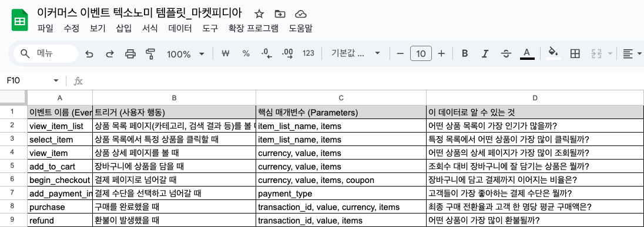This screenshot has width=644, height=227.
Task: Click the 메뉴 search box
Action: tap(46, 54)
